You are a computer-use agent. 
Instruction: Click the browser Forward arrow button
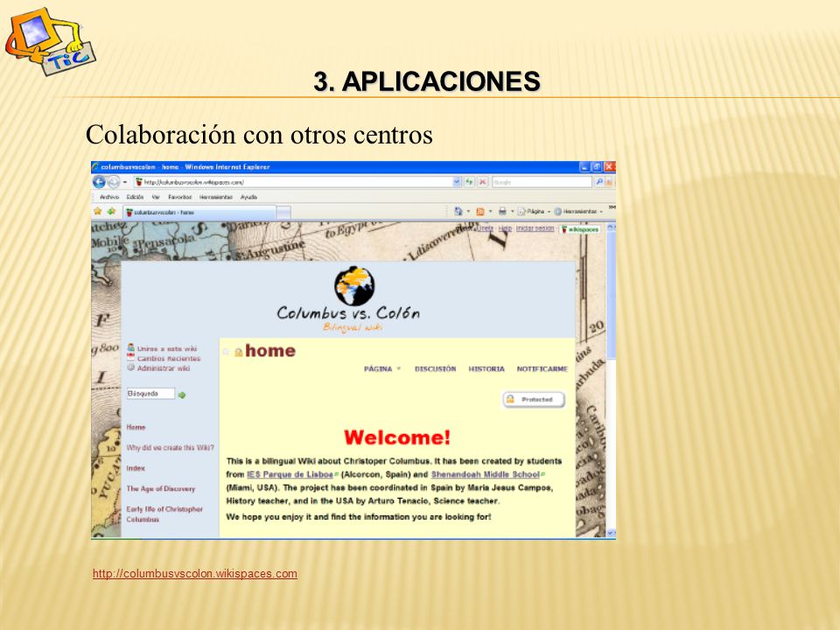click(114, 182)
